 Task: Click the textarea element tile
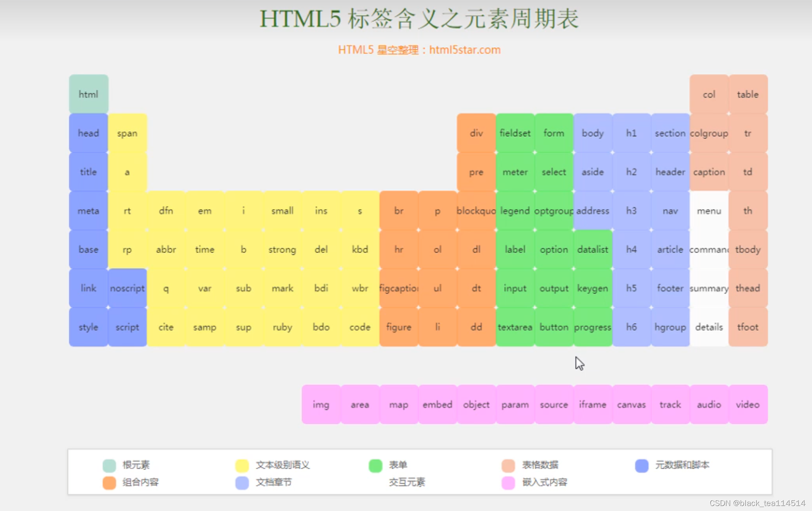(515, 327)
